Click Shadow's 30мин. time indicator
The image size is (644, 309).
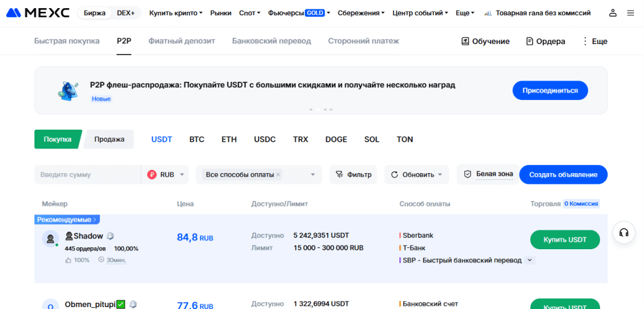coord(112,260)
